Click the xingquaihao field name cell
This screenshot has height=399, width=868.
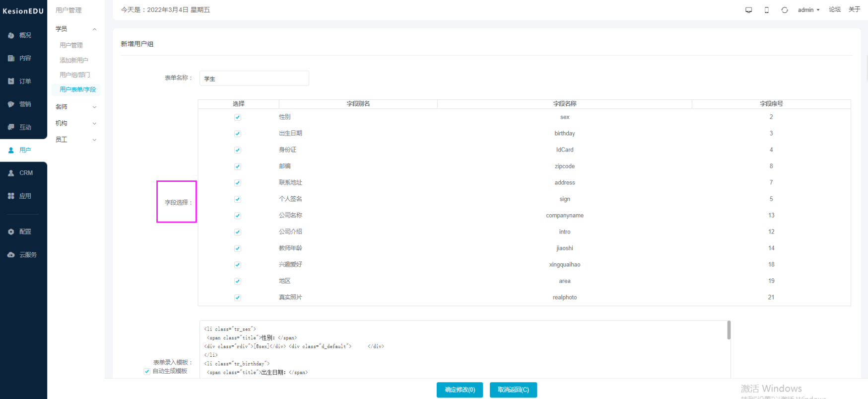(x=565, y=265)
